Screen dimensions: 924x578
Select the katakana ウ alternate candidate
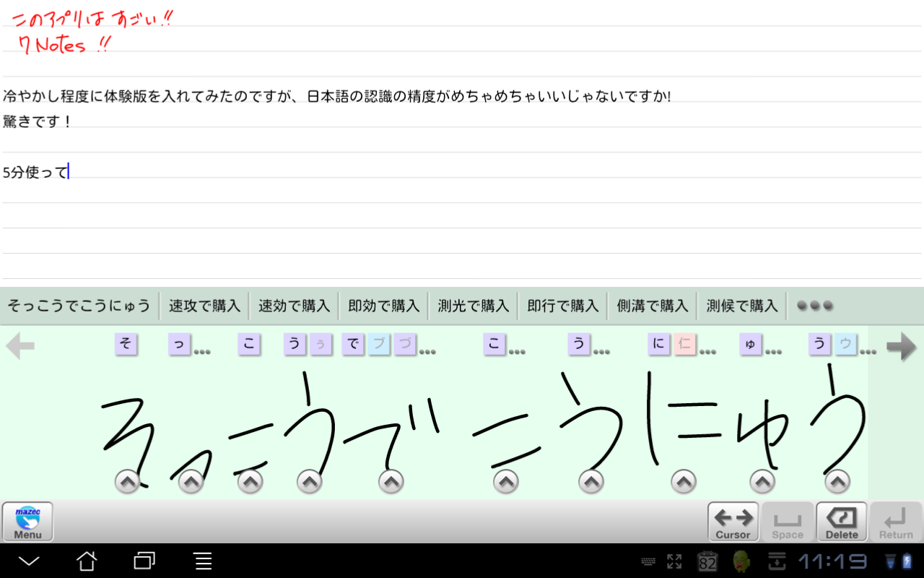(846, 344)
